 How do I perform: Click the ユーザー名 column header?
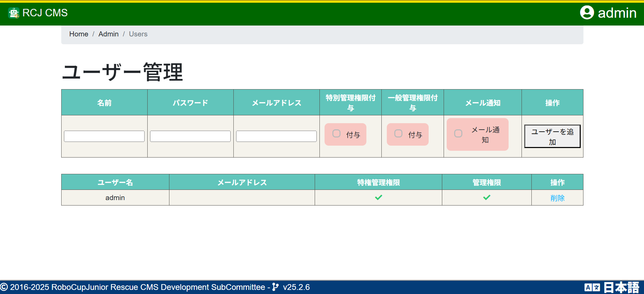coord(115,182)
